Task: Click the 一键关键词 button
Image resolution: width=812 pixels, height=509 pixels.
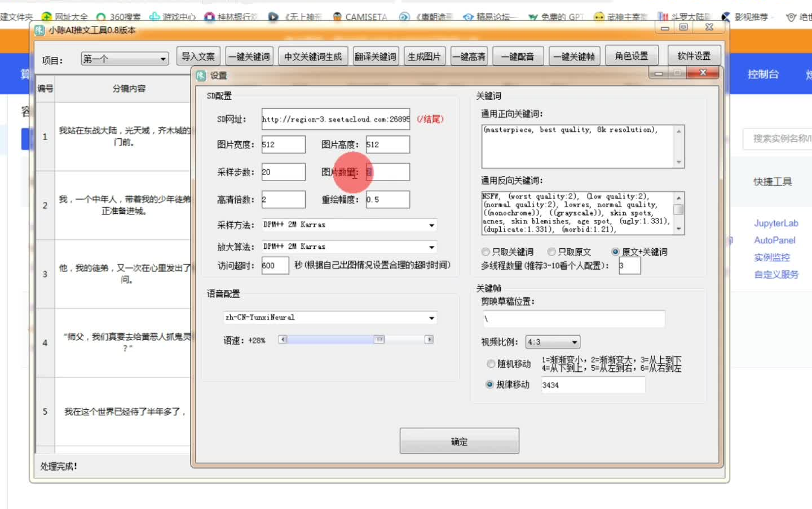Action: (249, 56)
